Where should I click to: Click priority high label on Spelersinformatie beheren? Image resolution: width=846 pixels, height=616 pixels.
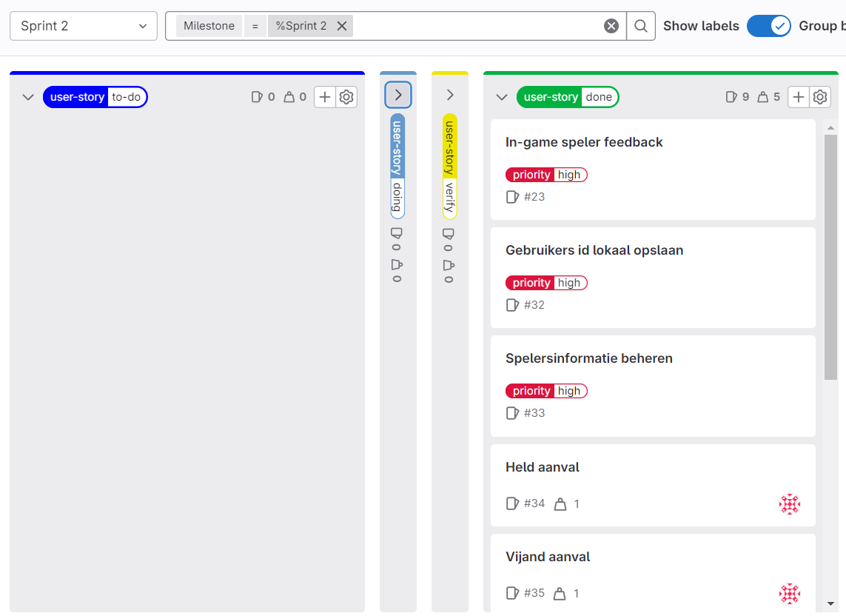(546, 391)
